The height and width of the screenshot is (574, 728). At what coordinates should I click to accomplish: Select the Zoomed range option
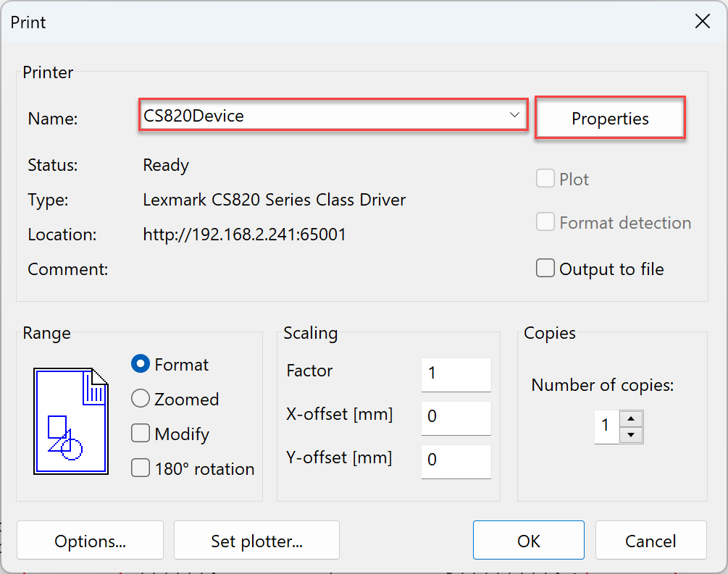(x=141, y=399)
